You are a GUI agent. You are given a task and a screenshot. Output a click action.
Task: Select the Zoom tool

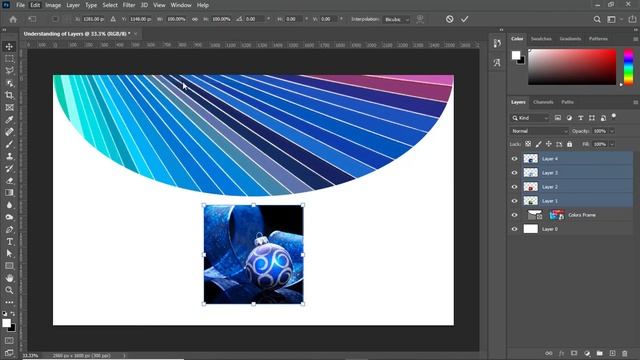9,290
